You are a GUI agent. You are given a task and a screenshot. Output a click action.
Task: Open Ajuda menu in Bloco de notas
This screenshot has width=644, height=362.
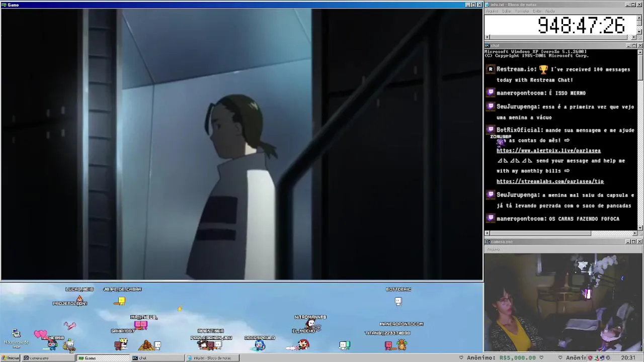550,11
